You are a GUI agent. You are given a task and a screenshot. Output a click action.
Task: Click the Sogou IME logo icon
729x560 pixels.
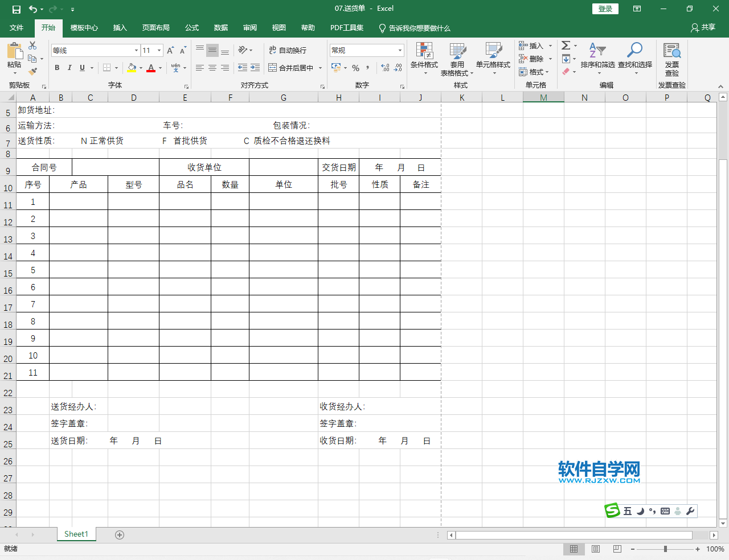click(612, 510)
